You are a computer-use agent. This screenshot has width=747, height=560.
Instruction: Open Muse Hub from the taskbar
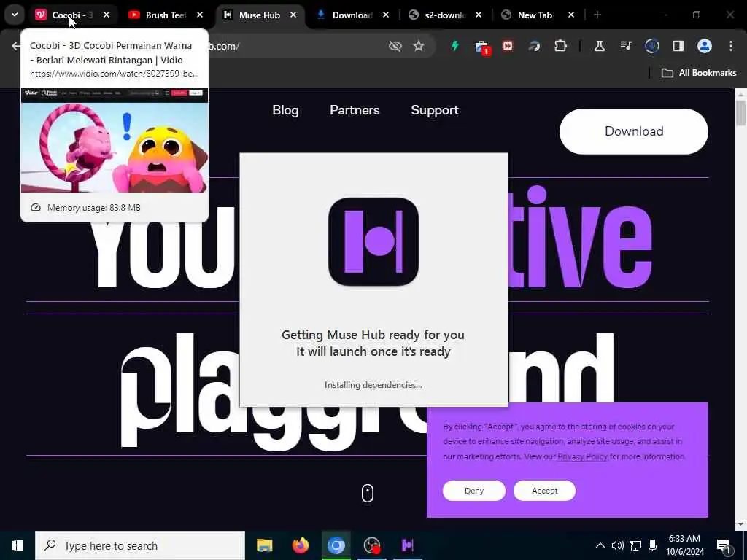point(407,545)
